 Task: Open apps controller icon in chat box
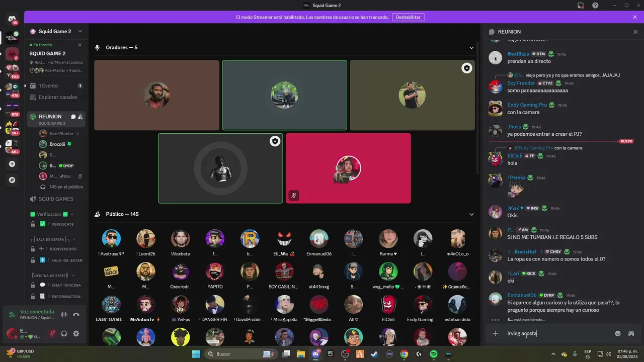631,333
